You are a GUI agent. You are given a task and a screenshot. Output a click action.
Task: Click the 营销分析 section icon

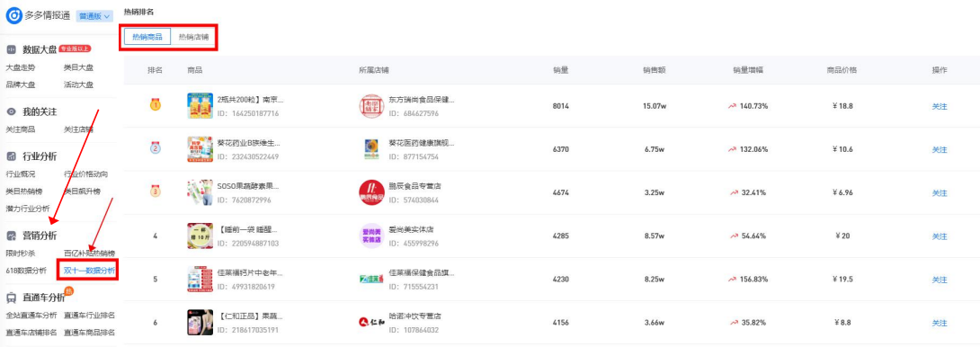pyautogui.click(x=12, y=236)
